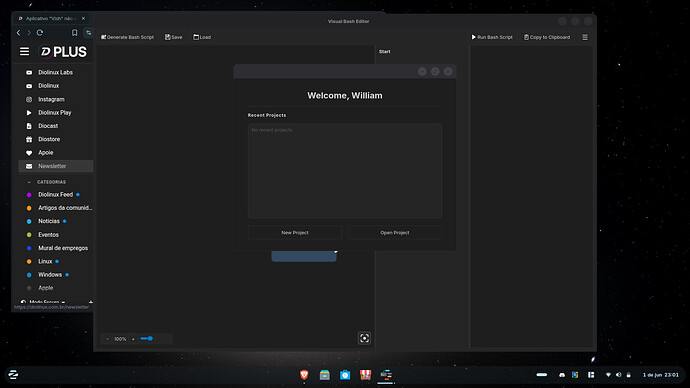690x388 pixels.
Task: Click the Generate Bash Script toolbar button
Action: coord(128,37)
